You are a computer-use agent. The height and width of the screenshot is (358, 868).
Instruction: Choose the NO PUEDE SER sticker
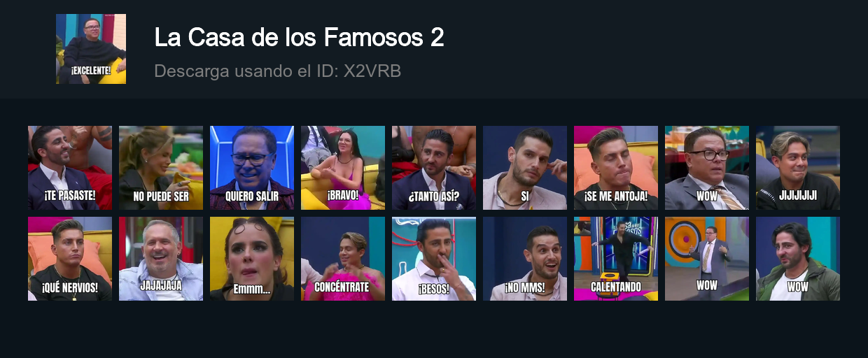point(161,168)
